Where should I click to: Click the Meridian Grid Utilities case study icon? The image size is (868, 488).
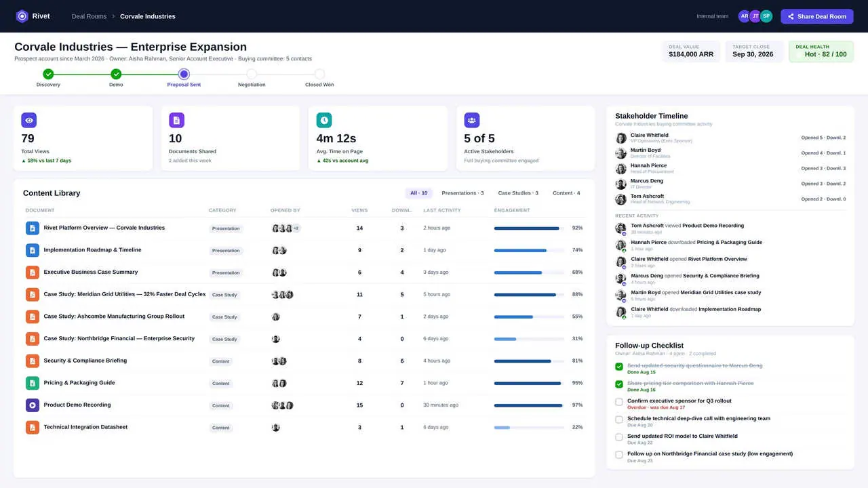pos(33,295)
